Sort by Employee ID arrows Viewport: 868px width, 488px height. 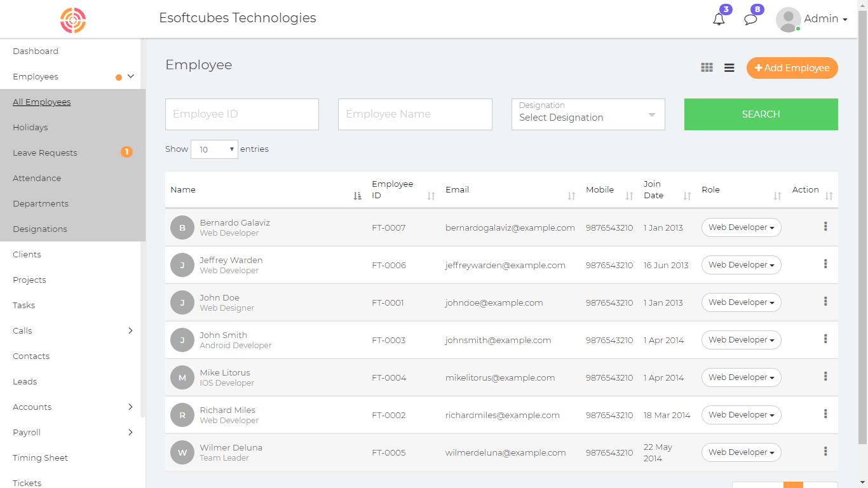click(x=431, y=196)
